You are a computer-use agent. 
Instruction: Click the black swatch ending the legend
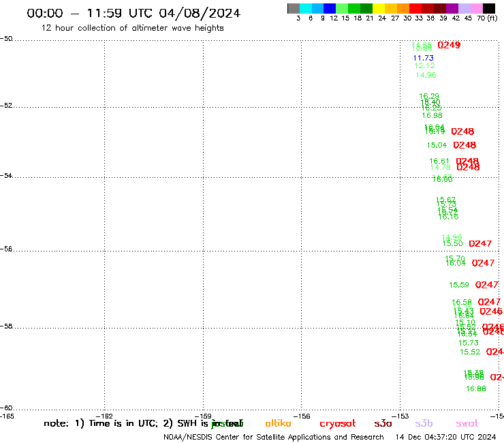489,8
